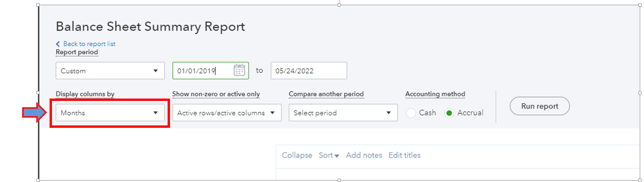Screen dimensions: 644x182
Task: Open the Active rows/active columns dropdown
Action: pyautogui.click(x=227, y=113)
